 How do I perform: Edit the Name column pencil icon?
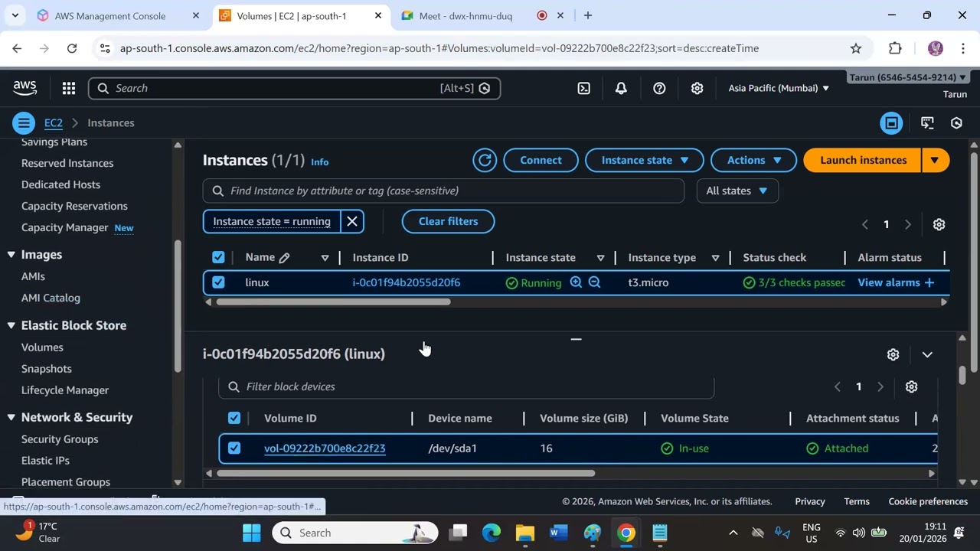coord(284,258)
